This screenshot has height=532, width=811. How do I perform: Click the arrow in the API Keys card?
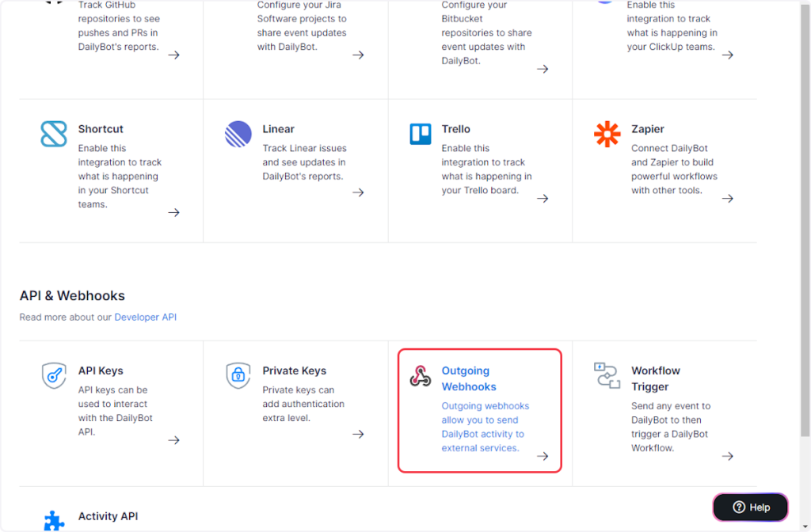coord(173,440)
